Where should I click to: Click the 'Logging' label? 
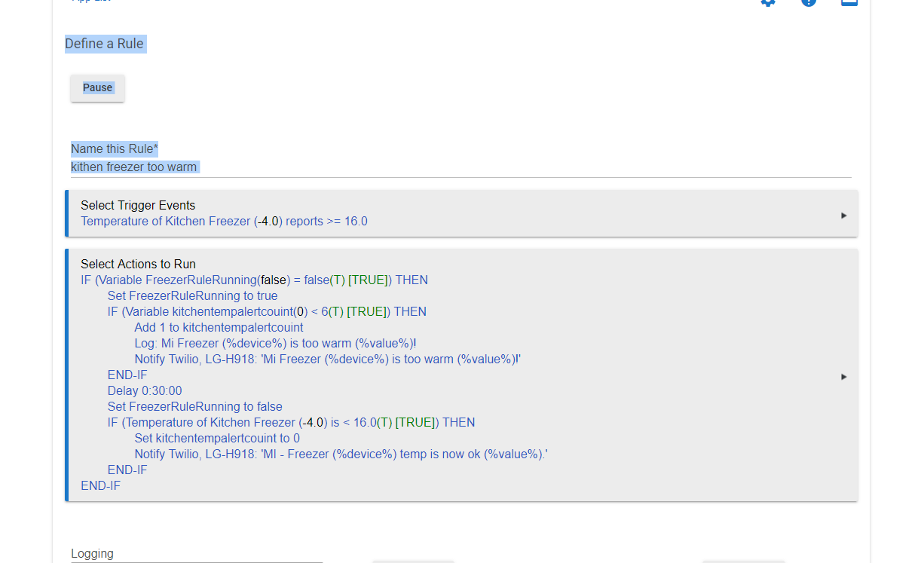[92, 554]
